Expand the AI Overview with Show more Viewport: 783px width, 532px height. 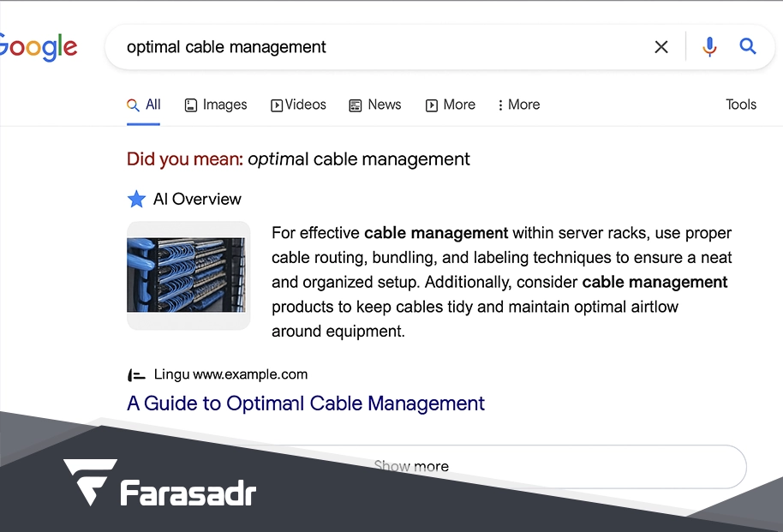click(x=411, y=466)
